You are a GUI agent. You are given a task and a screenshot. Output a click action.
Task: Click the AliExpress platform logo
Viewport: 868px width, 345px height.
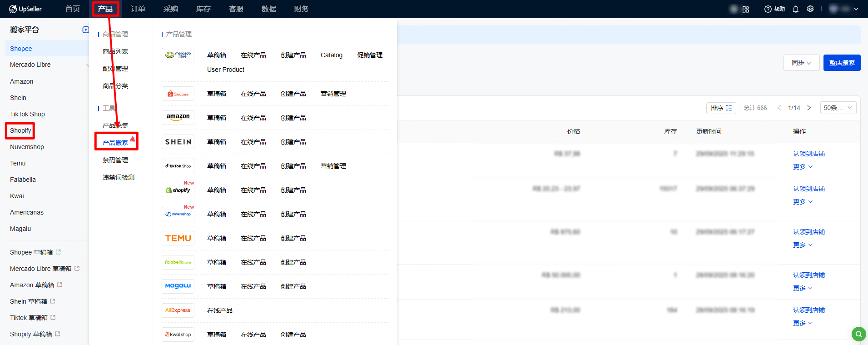178,310
